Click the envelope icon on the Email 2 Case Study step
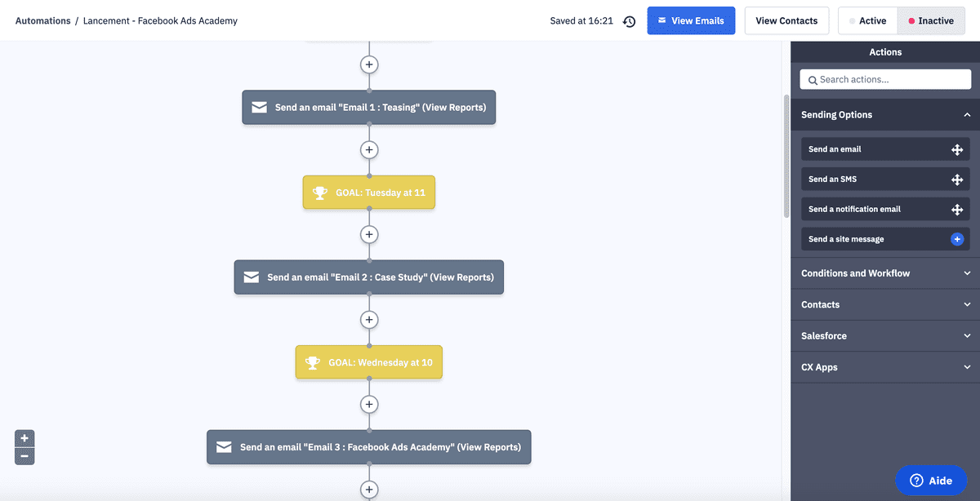980x501 pixels. 251,277
